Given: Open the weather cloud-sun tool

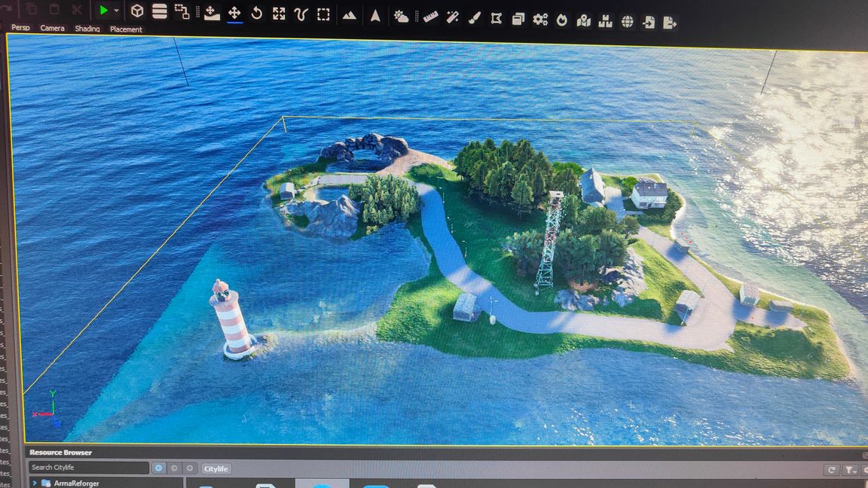Looking at the screenshot, I should (x=402, y=16).
